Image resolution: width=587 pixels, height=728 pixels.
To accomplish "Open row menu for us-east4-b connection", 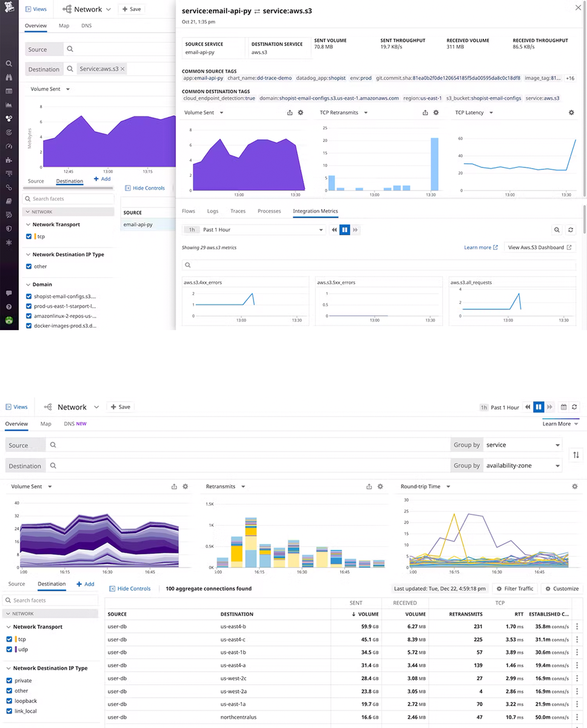I will (577, 627).
